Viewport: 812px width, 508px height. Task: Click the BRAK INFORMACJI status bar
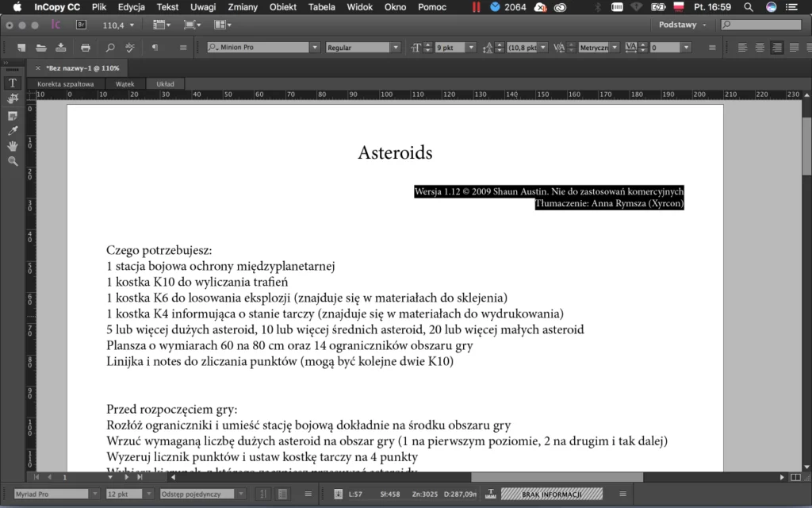point(551,495)
